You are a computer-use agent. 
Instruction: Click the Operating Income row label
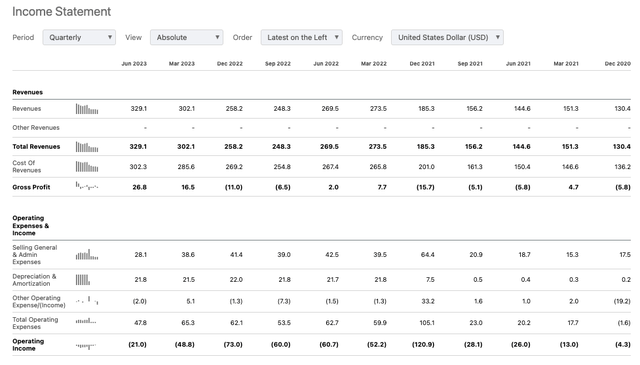coord(28,345)
